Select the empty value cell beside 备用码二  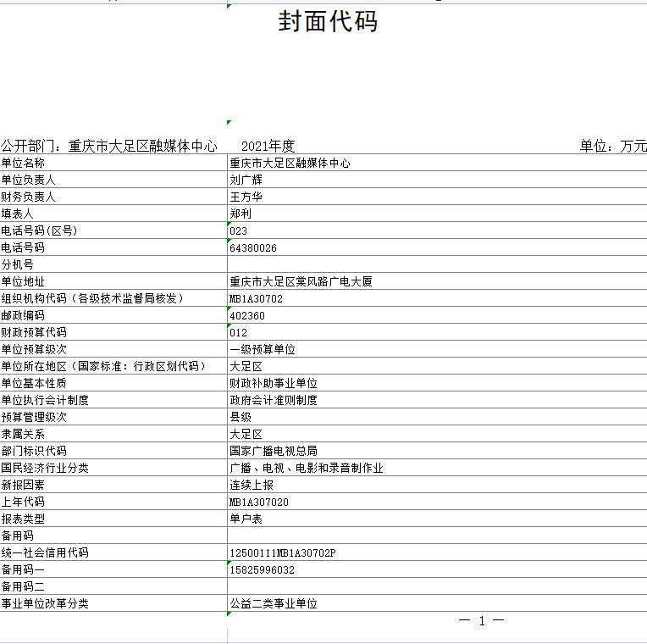437,586
